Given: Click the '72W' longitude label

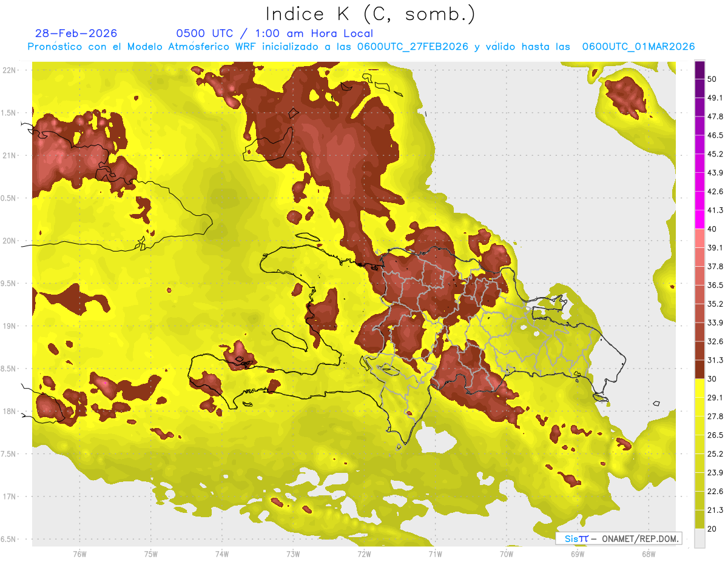Looking at the screenshot, I should [364, 554].
